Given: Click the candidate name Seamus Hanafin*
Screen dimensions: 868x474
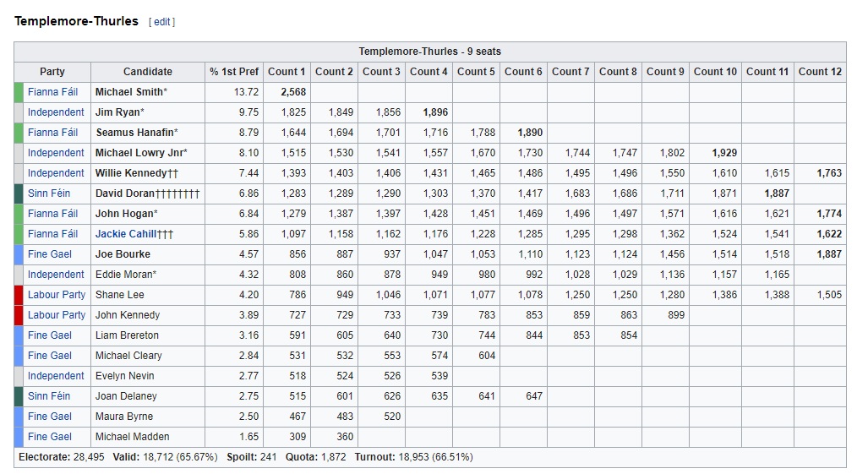Looking at the screenshot, I should 137,132.
